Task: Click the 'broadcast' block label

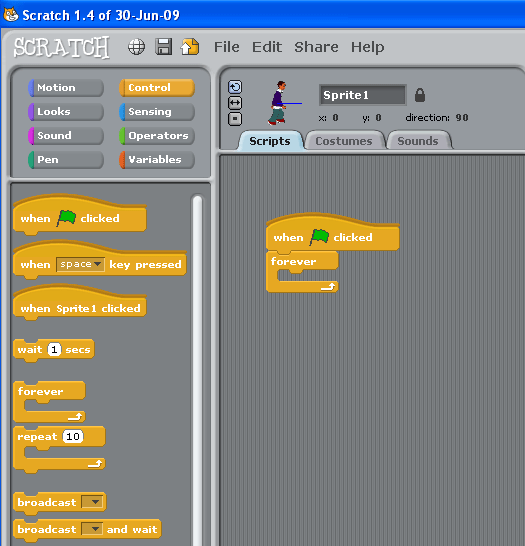Action: click(x=47, y=502)
